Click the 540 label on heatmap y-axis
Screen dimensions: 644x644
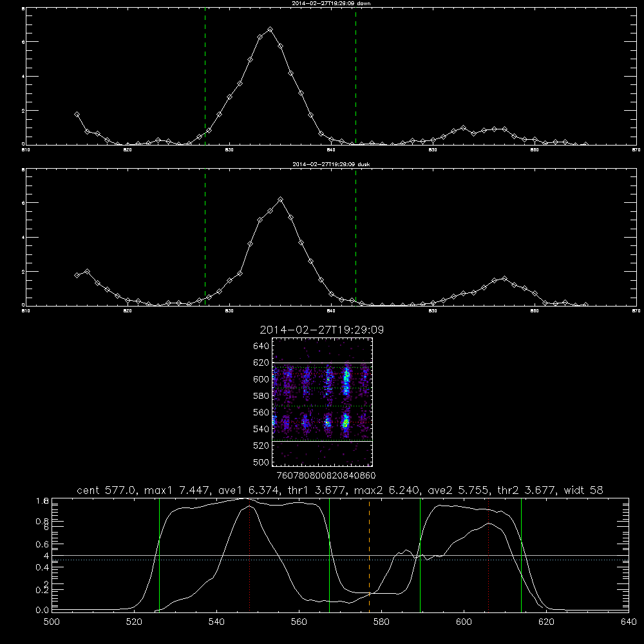(261, 429)
